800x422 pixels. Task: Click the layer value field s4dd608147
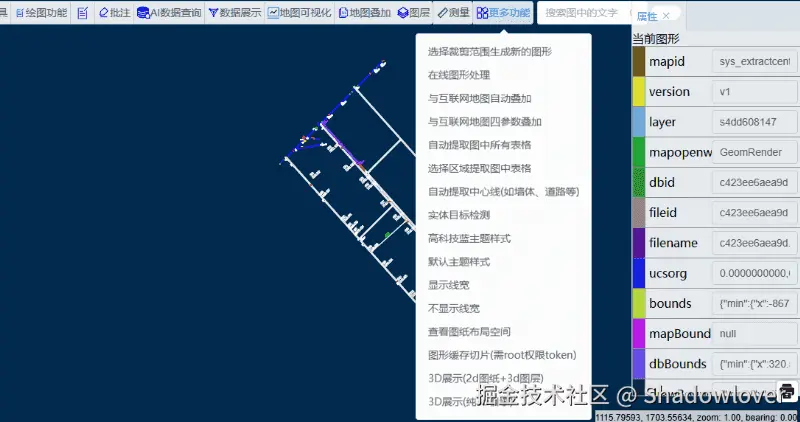tap(755, 122)
